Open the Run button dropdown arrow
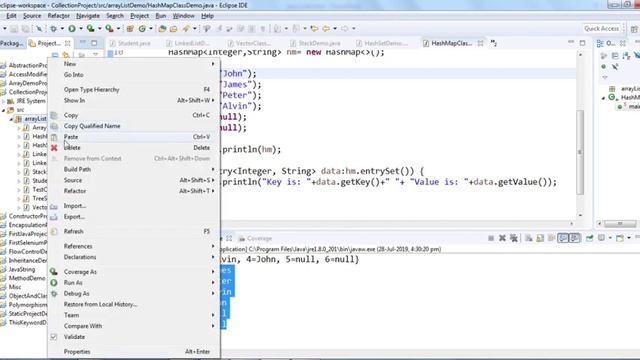This screenshot has height=360, width=640. [80, 29]
